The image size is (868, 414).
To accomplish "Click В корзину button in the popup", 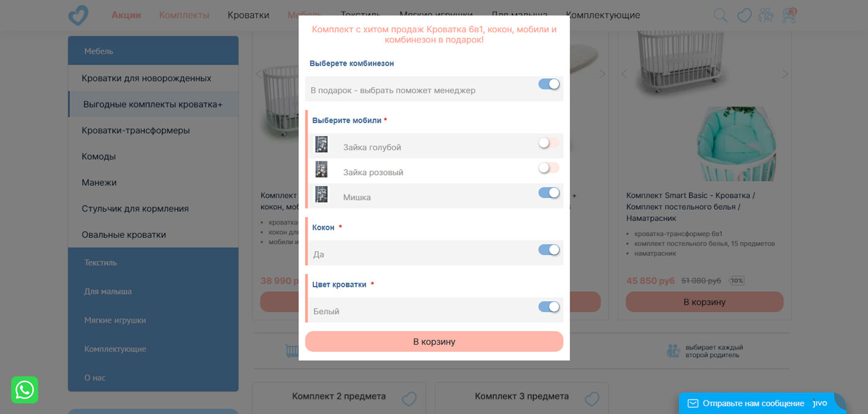I will (434, 342).
